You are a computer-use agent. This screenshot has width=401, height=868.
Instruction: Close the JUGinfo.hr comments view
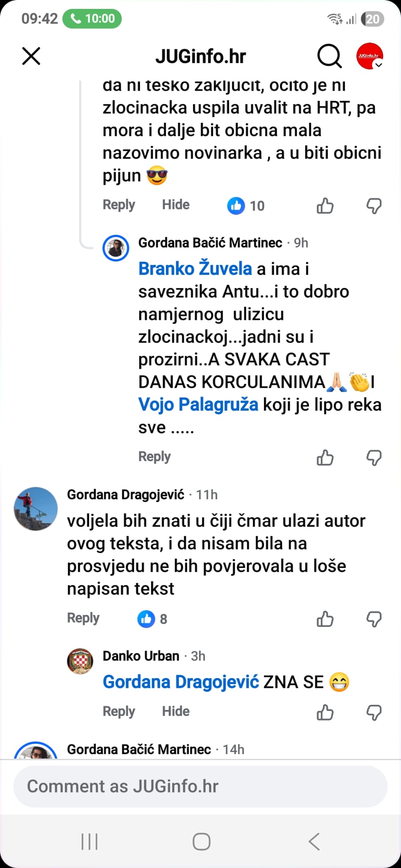(x=31, y=56)
